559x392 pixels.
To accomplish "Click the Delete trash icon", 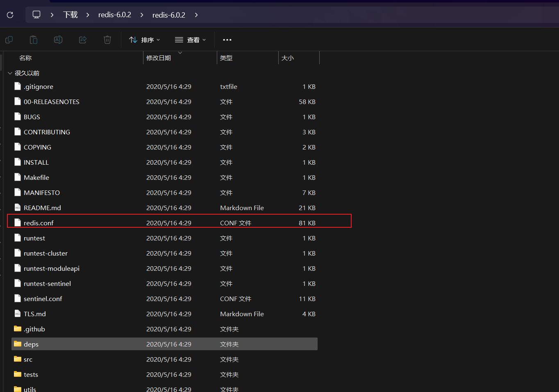I will (107, 40).
